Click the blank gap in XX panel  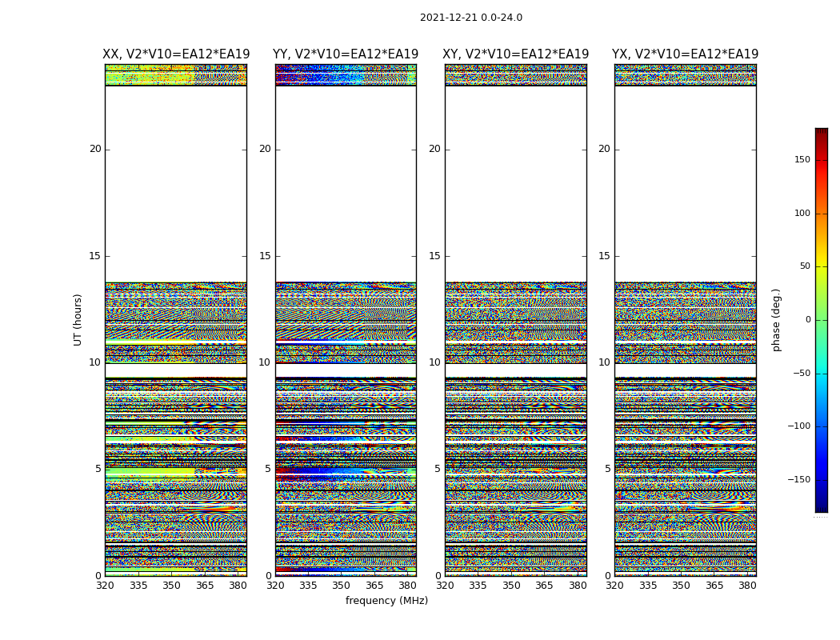pos(176,184)
